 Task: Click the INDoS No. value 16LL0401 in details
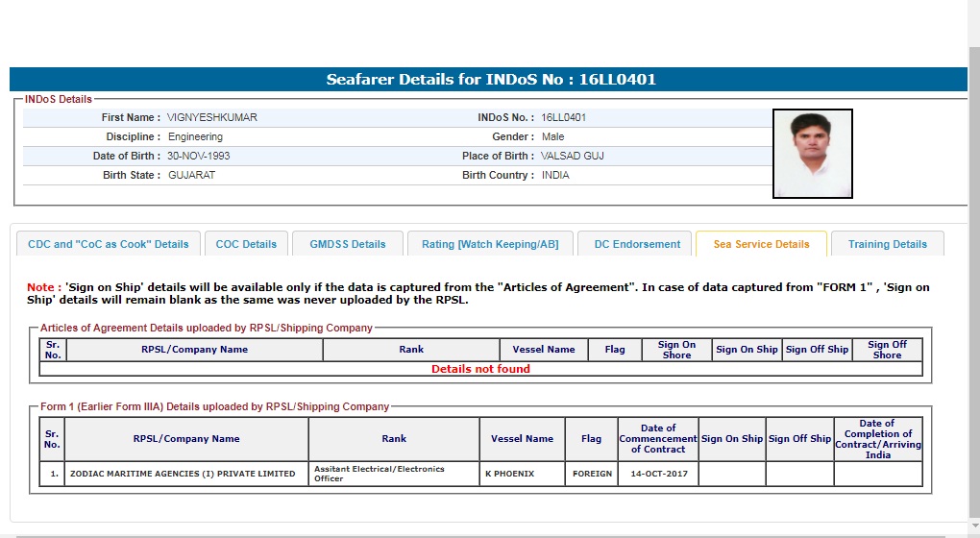(x=563, y=118)
